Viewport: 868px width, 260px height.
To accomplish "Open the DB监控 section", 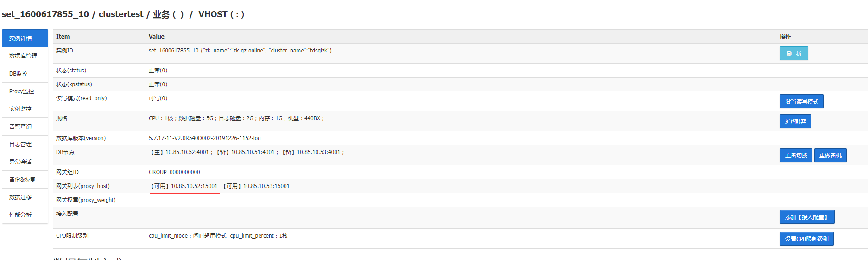I will pos(25,74).
